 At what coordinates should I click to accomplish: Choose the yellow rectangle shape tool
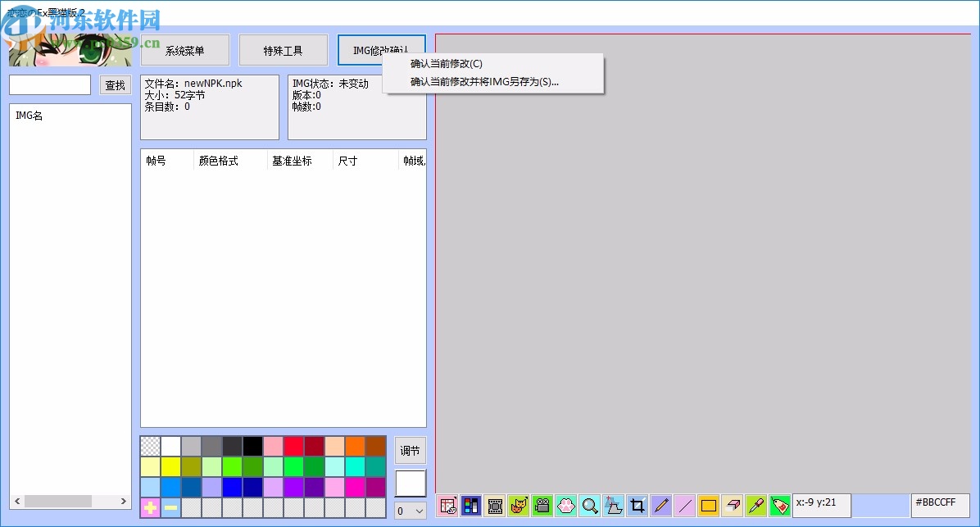(709, 506)
